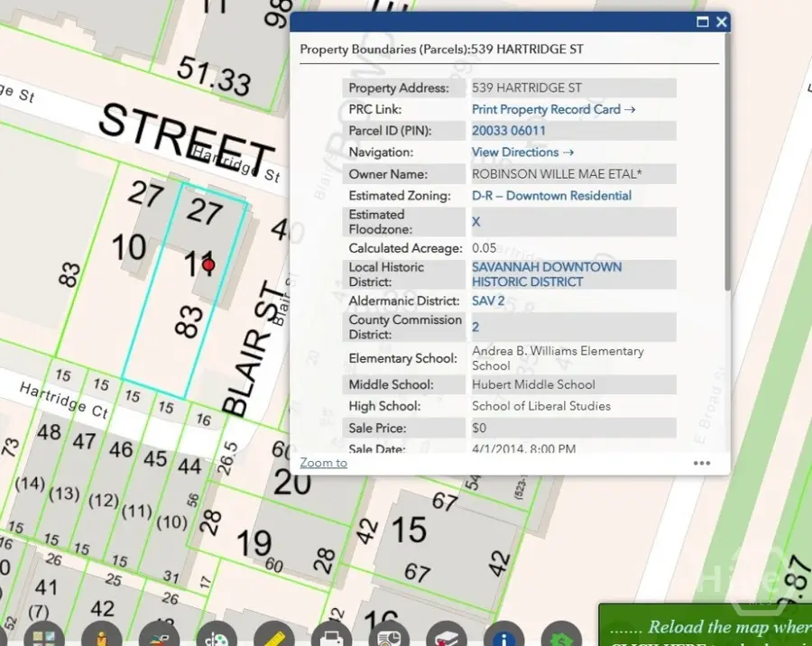Screen dimensions: 812x646
Task: Activate the yellow measurement ruler tool
Action: point(275,636)
